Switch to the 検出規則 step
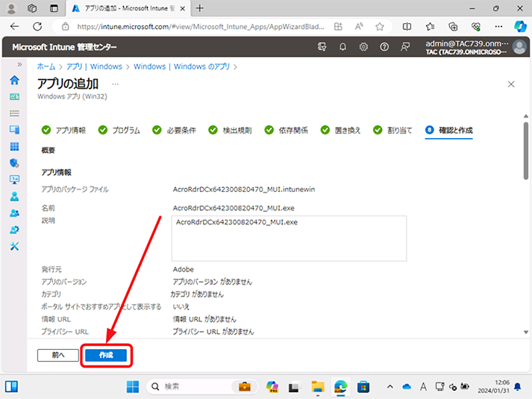Viewport: 532px width, 399px height. 230,131
